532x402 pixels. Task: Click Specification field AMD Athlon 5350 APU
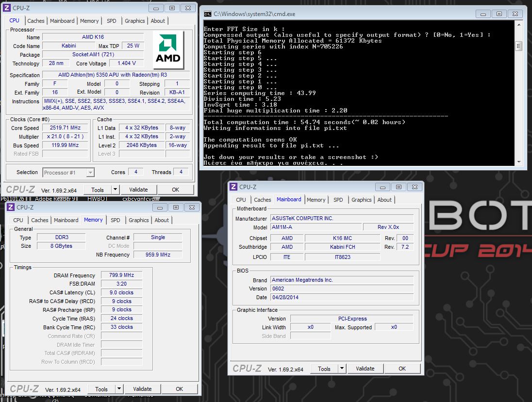click(116, 75)
